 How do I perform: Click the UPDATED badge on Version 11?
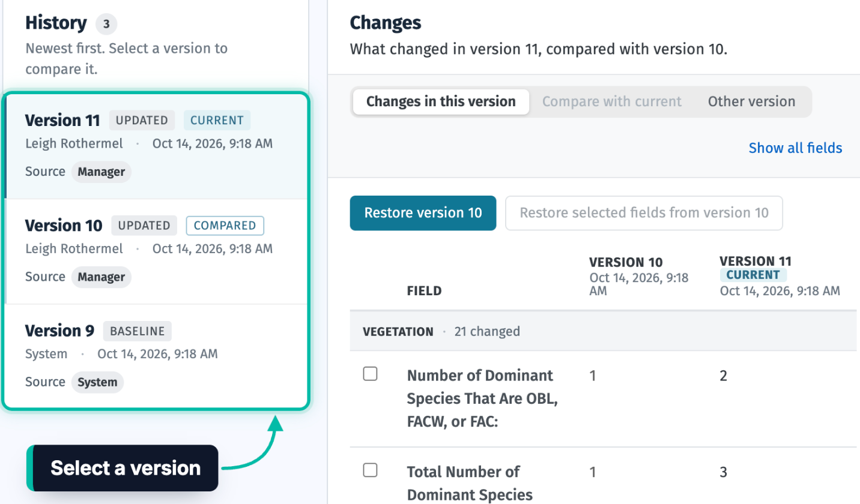pos(142,120)
